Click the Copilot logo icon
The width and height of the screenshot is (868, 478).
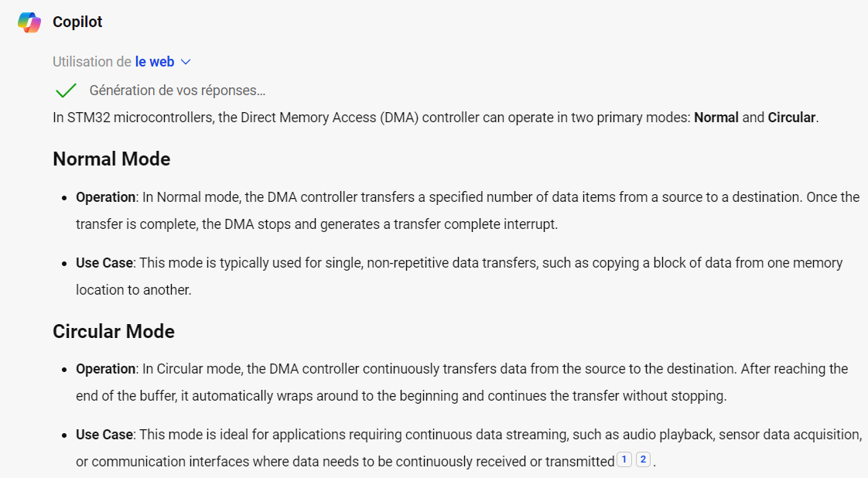coord(29,22)
